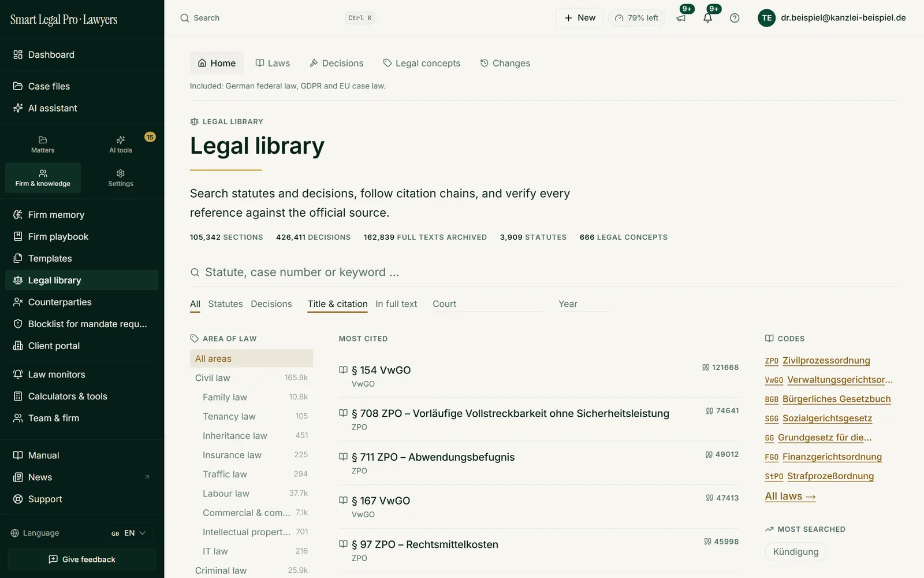Viewport: 924px width, 578px height.
Task: Focus the top Search field
Action: [277, 18]
